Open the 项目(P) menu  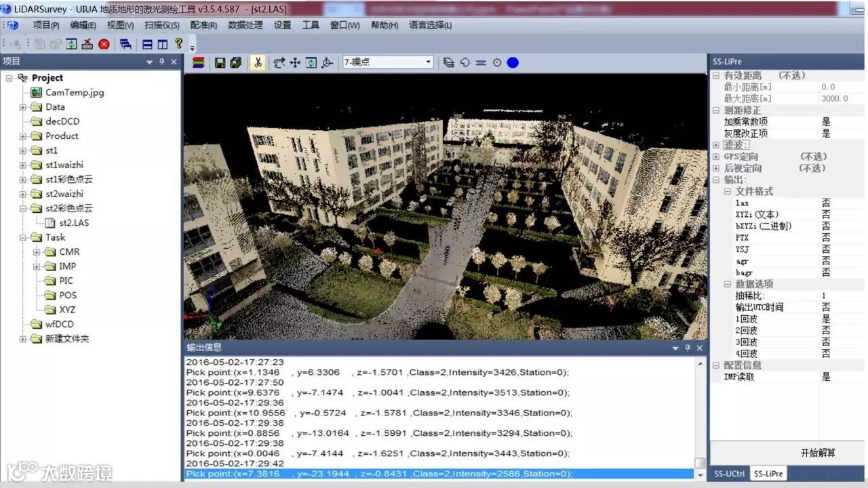point(46,25)
